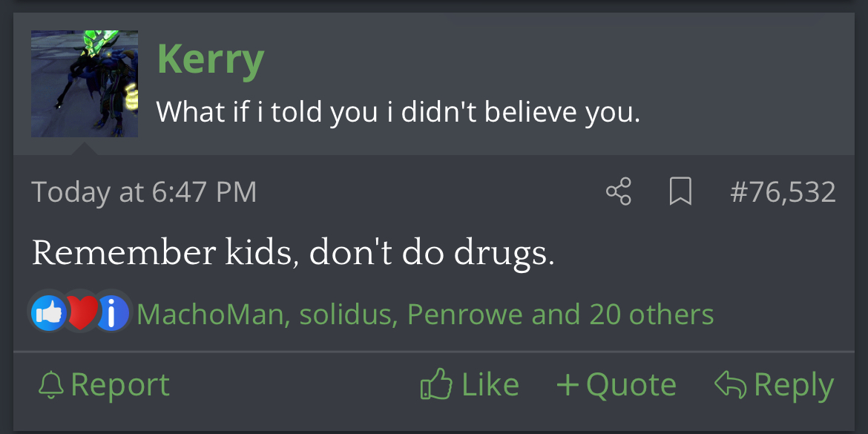Open the Kerry username profile link

211,59
